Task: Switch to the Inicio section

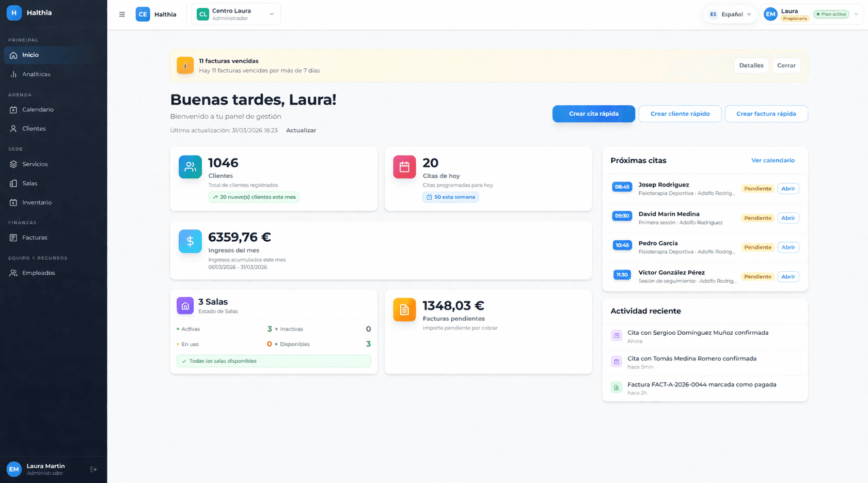Action: point(29,55)
